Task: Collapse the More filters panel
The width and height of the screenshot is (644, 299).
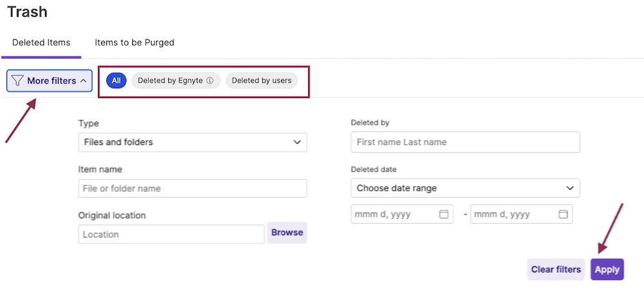Action: (x=83, y=81)
